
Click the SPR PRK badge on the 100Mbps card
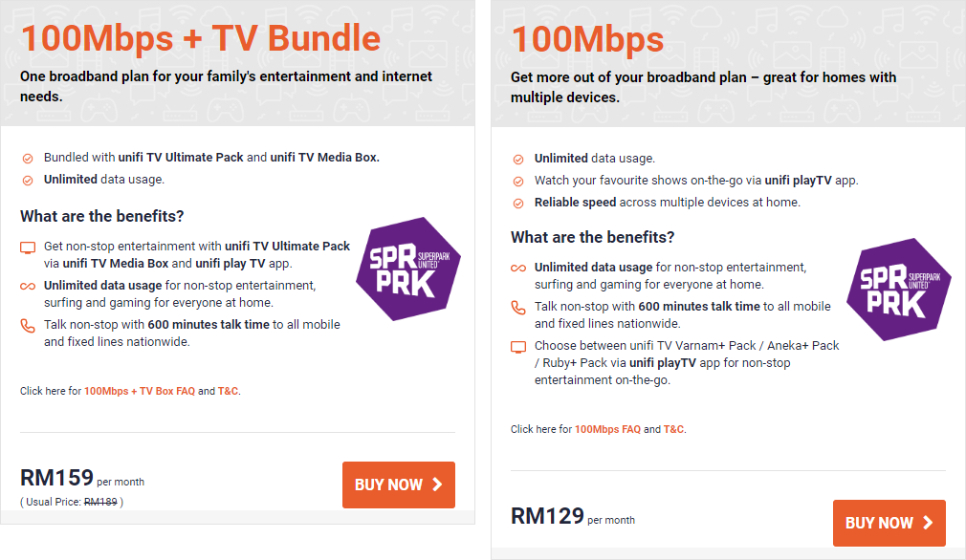click(x=898, y=289)
